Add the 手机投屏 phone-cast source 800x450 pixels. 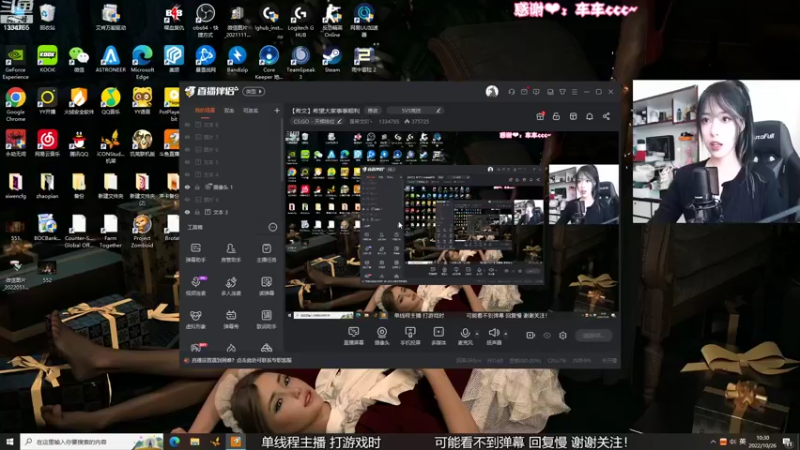(410, 336)
